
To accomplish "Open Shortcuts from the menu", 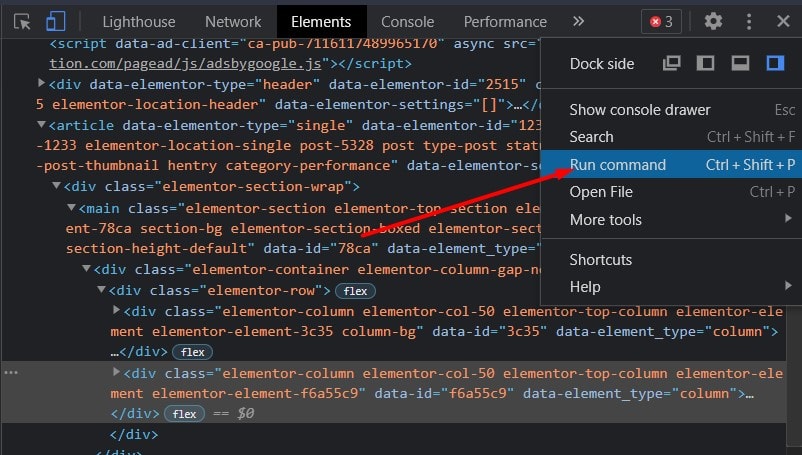I will (671, 260).
